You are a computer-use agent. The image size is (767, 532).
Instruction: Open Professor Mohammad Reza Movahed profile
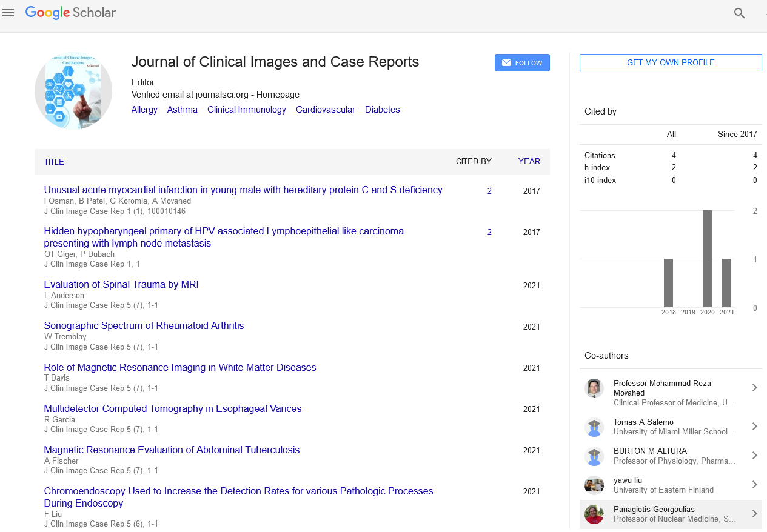(x=662, y=388)
